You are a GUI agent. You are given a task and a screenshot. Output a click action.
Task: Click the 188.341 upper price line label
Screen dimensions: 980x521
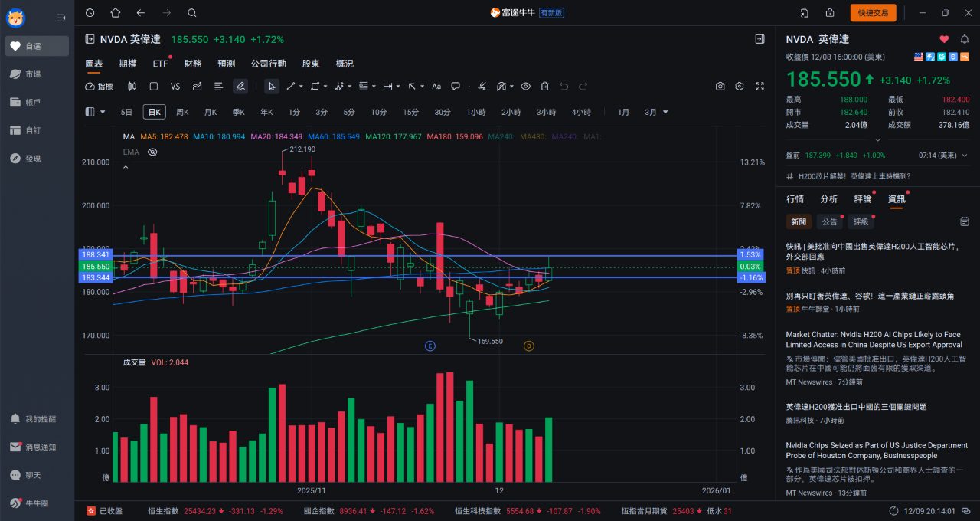pos(96,254)
